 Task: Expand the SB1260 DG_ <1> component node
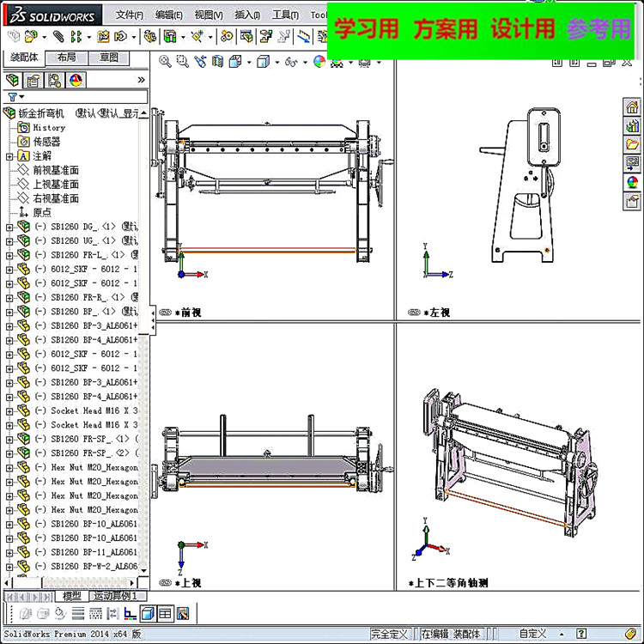pos(9,228)
